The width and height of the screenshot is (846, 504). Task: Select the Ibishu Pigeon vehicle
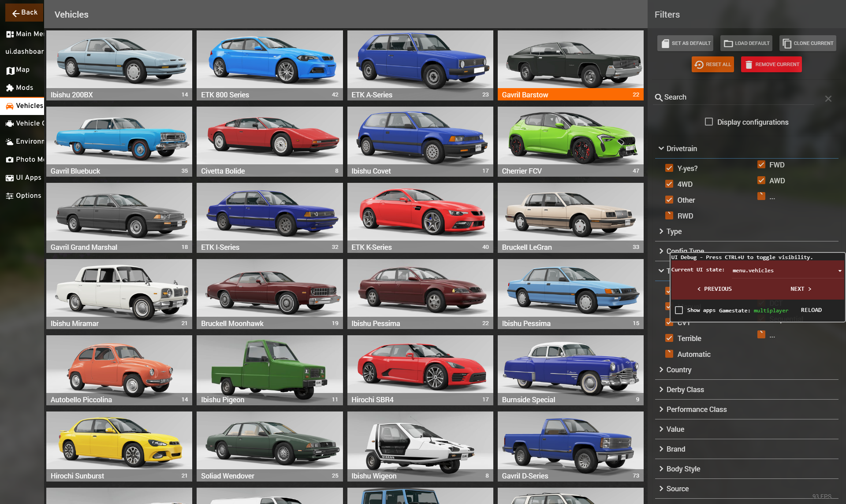[270, 370]
